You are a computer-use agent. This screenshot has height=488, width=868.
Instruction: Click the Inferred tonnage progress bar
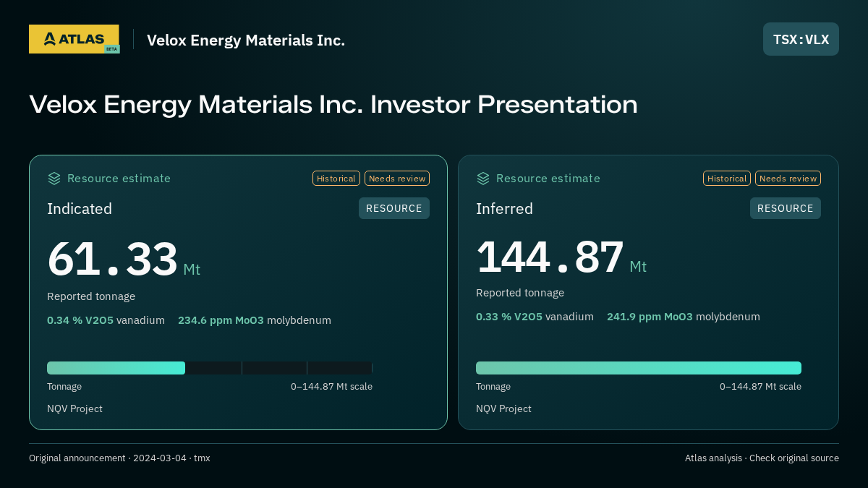point(639,368)
